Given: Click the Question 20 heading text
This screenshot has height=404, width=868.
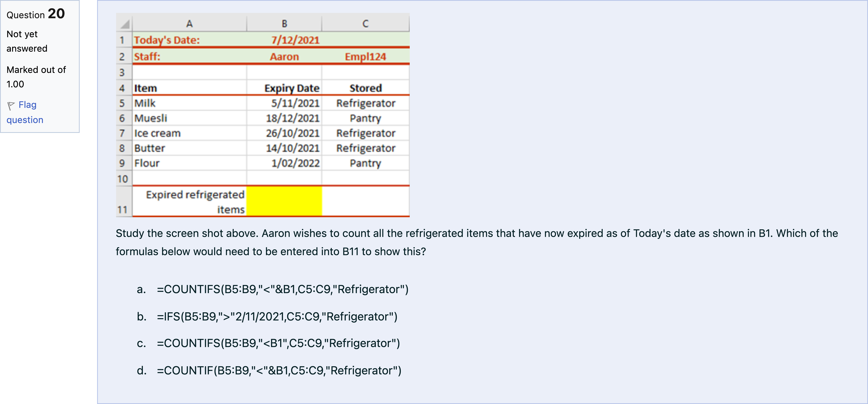Looking at the screenshot, I should [x=36, y=14].
